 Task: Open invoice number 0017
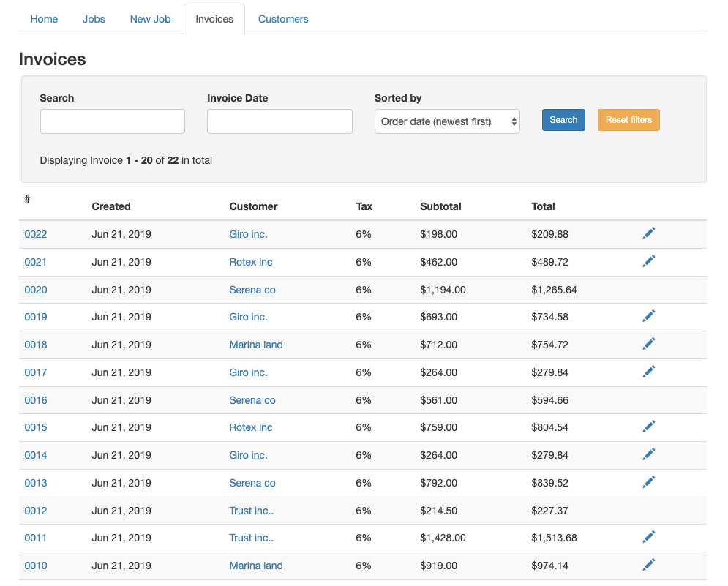(36, 372)
